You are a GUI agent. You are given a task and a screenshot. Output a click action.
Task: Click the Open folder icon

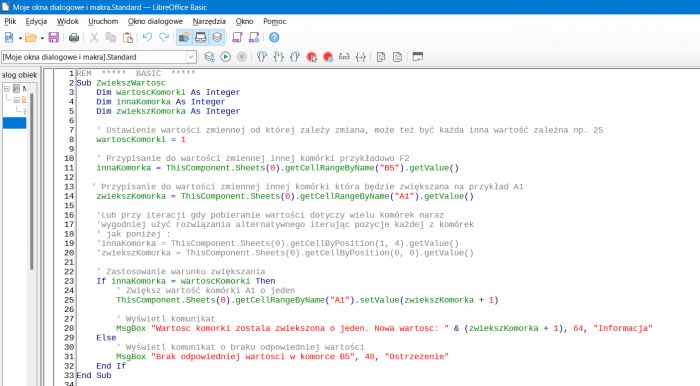pos(30,37)
